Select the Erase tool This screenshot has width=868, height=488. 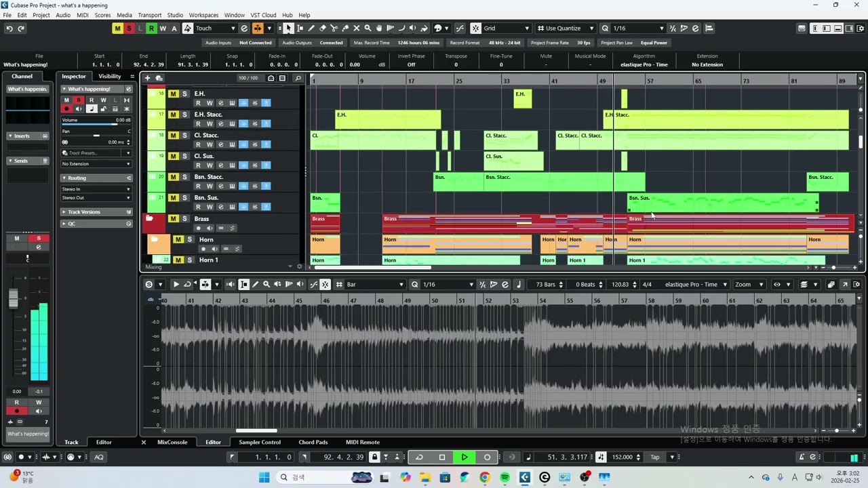coord(323,28)
